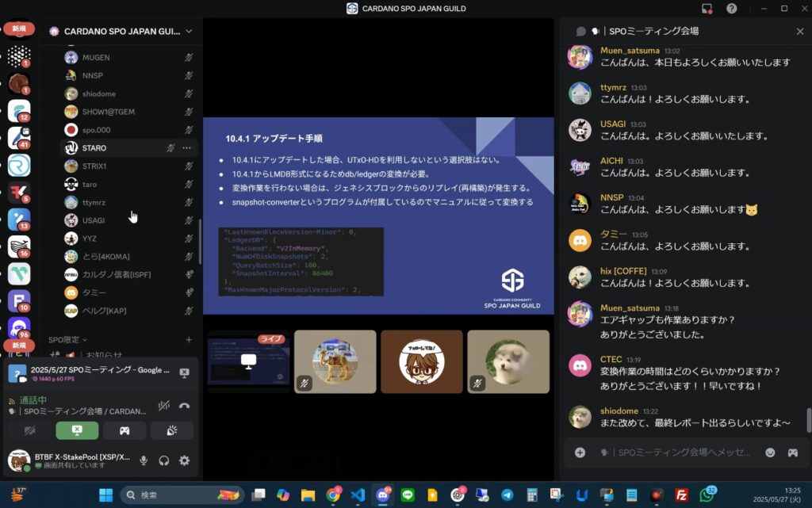Image resolution: width=812 pixels, height=508 pixels.
Task: Stop streaming icon next to Google stream title
Action: tap(184, 373)
